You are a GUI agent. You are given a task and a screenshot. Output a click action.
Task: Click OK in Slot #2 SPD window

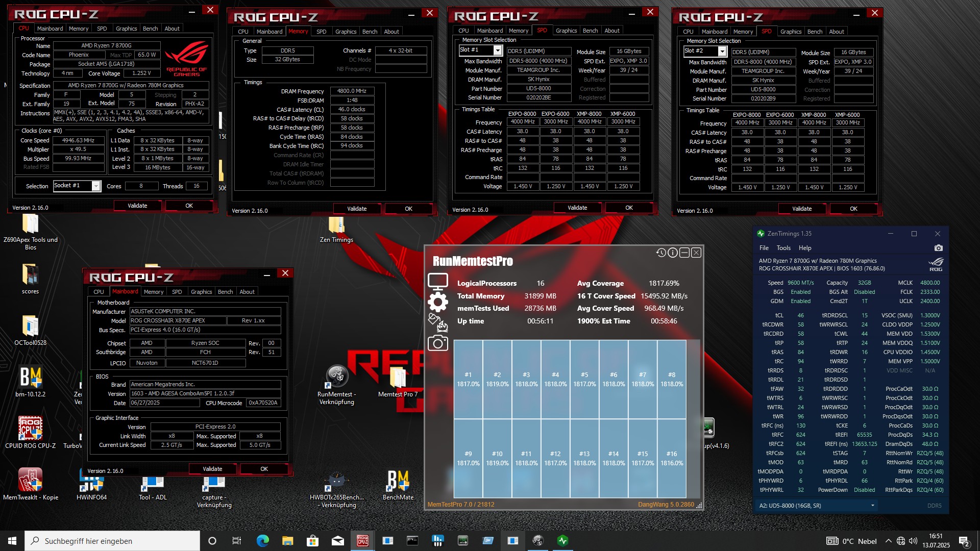click(853, 209)
